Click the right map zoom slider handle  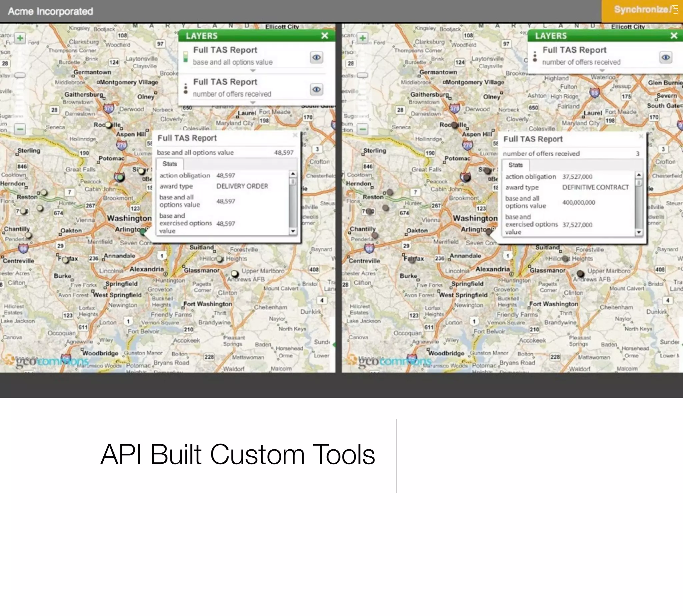coord(363,75)
